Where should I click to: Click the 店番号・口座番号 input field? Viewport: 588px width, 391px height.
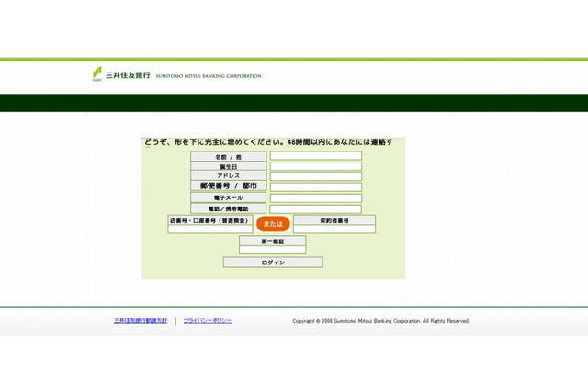coord(210,229)
